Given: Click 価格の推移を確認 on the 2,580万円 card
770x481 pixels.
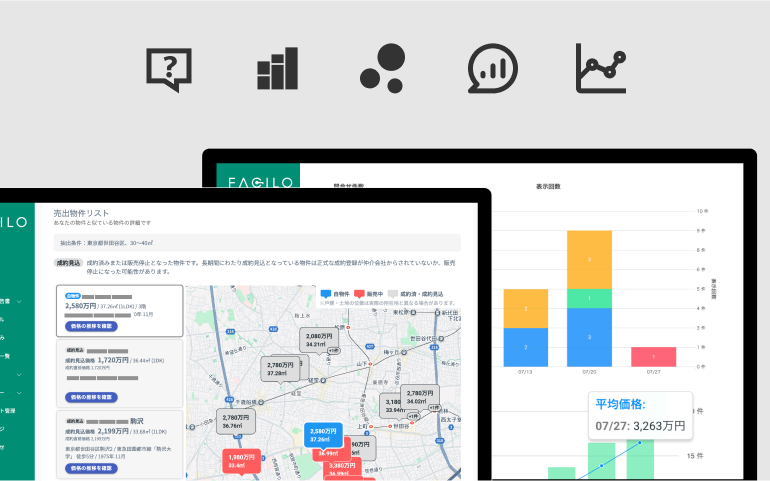Looking at the screenshot, I should [x=91, y=326].
